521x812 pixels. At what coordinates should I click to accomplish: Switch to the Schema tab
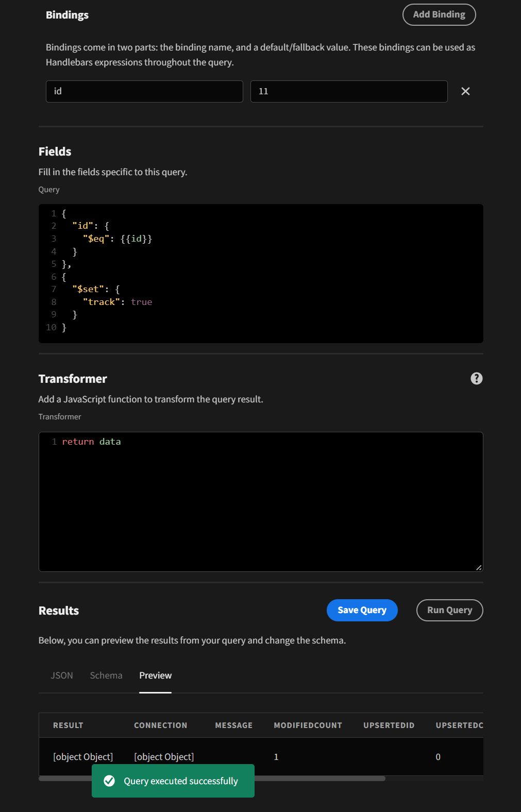106,675
